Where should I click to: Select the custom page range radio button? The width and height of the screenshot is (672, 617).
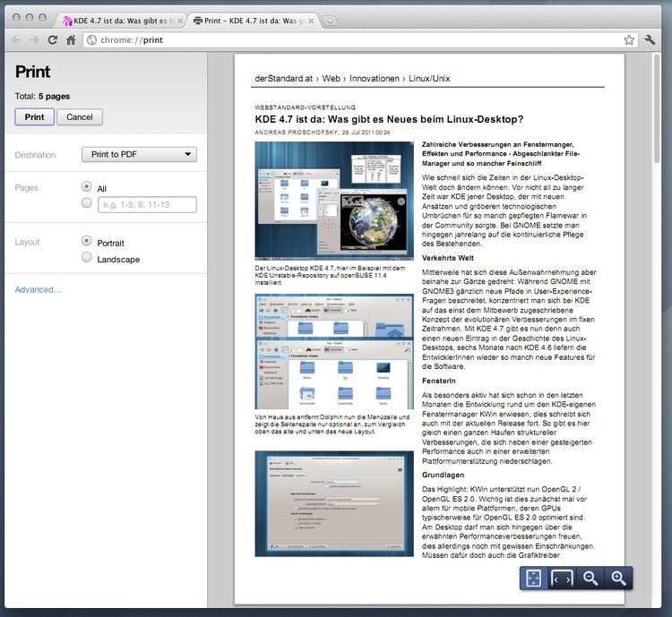[x=87, y=204]
